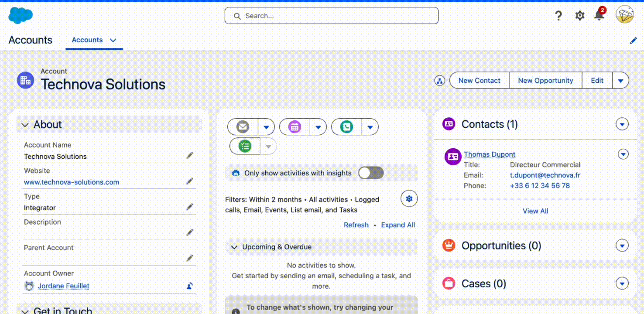644x314 pixels.
Task: Open the Log a Call dropdown arrow
Action: pyautogui.click(x=370, y=127)
